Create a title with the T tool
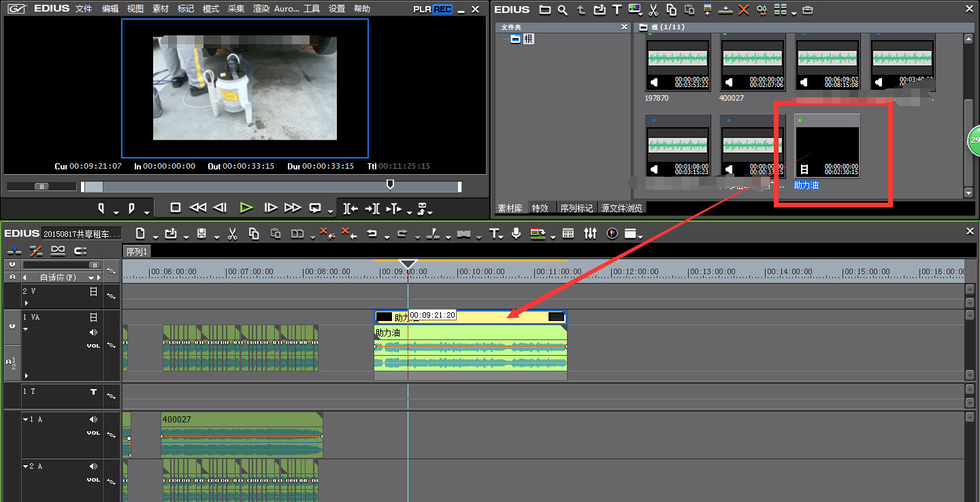The image size is (980, 502). point(494,233)
